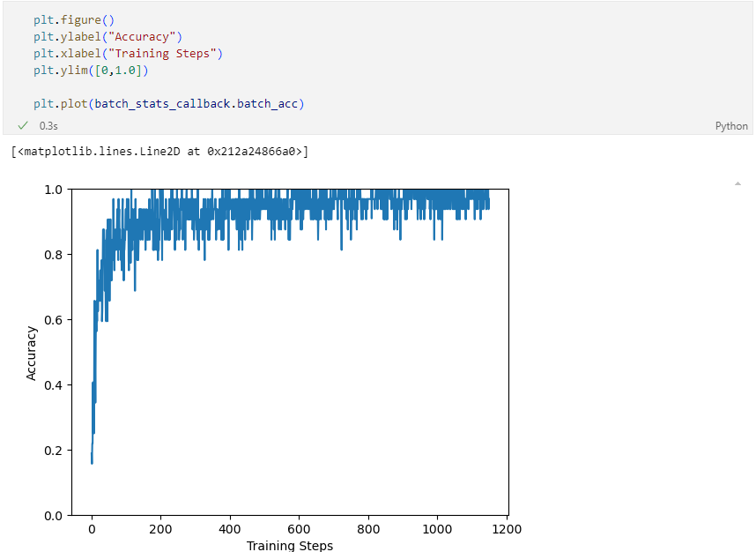Viewport: 756px width, 552px height.
Task: Click the 0.8 y-axis tick label
Action: 53,255
